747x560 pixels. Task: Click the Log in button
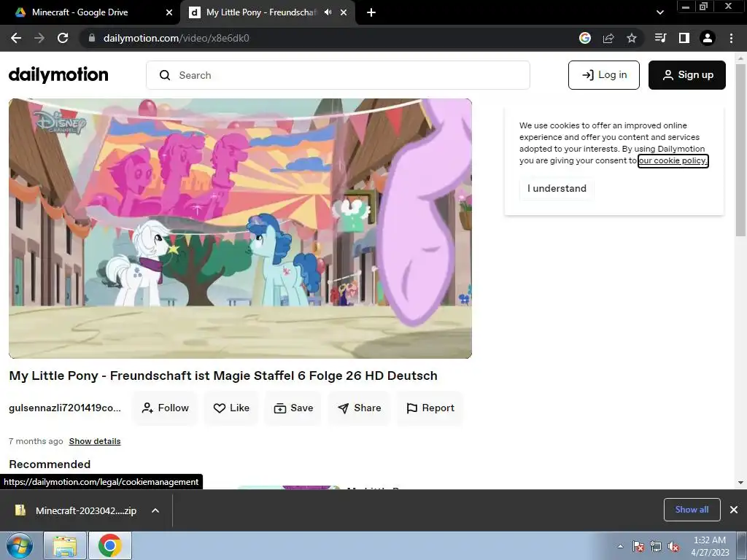point(603,75)
